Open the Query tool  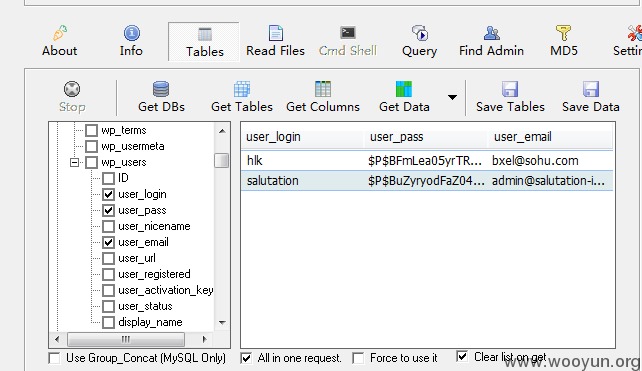click(x=420, y=41)
